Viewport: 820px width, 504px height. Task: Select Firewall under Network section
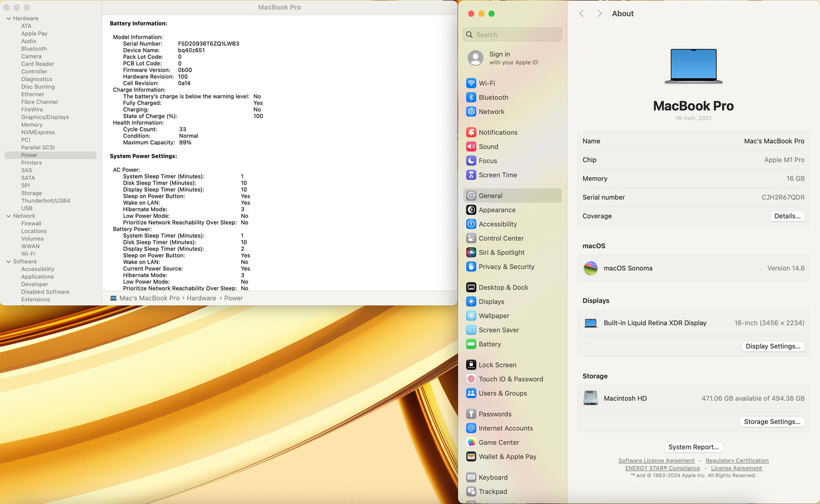coord(31,224)
